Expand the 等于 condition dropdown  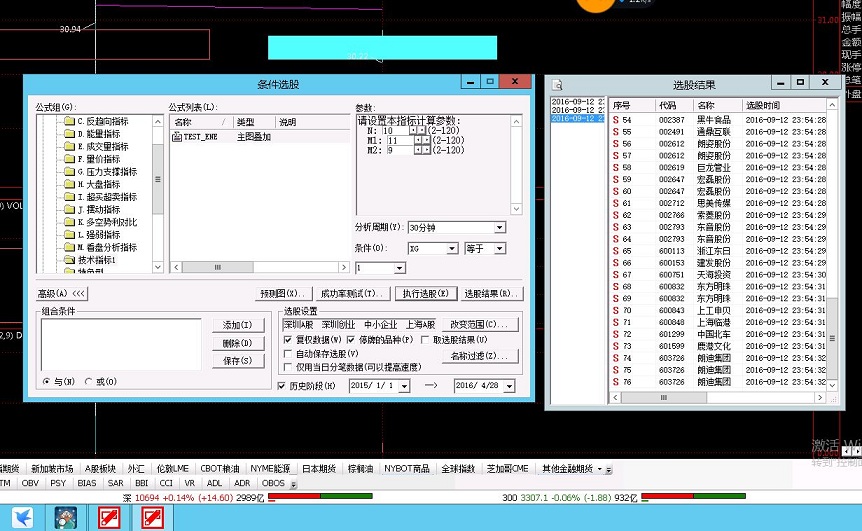click(x=499, y=248)
